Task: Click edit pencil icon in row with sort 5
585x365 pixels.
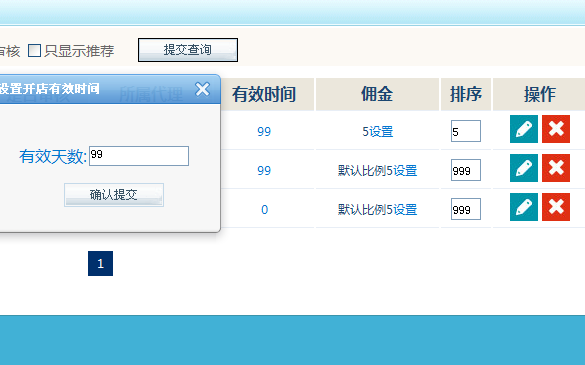Action: tap(524, 129)
